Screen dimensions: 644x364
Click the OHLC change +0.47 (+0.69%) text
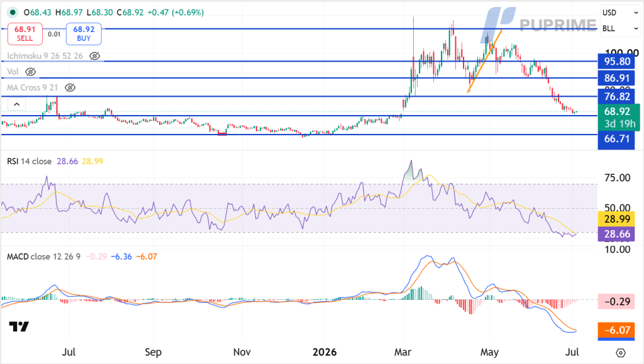175,13
